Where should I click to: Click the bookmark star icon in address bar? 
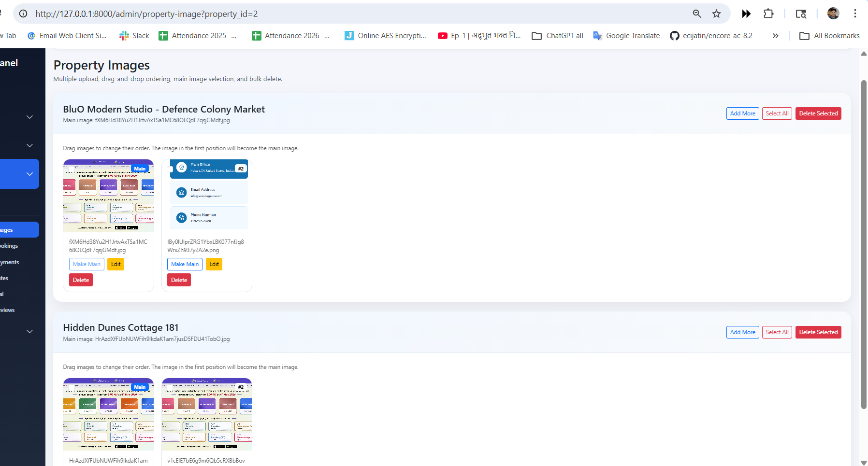[x=716, y=14]
